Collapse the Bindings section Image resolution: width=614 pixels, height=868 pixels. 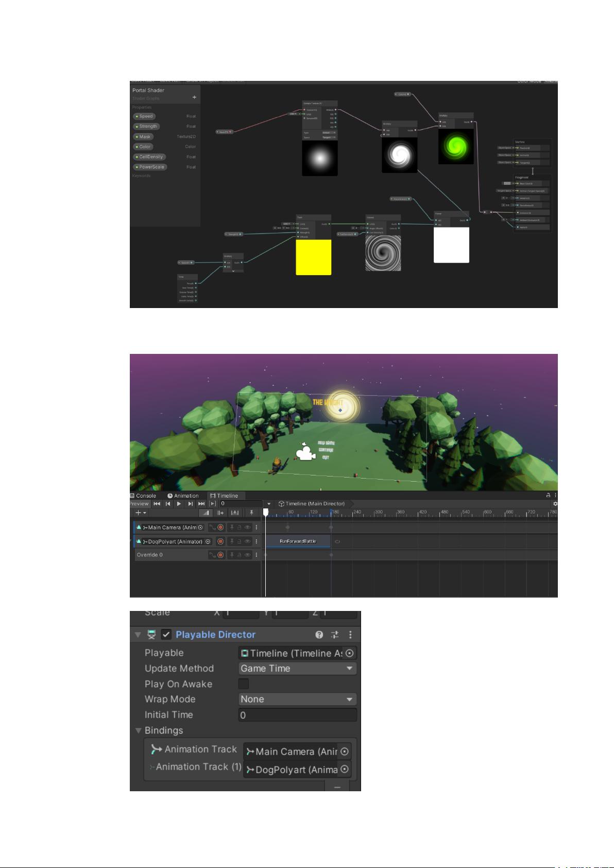[x=138, y=730]
